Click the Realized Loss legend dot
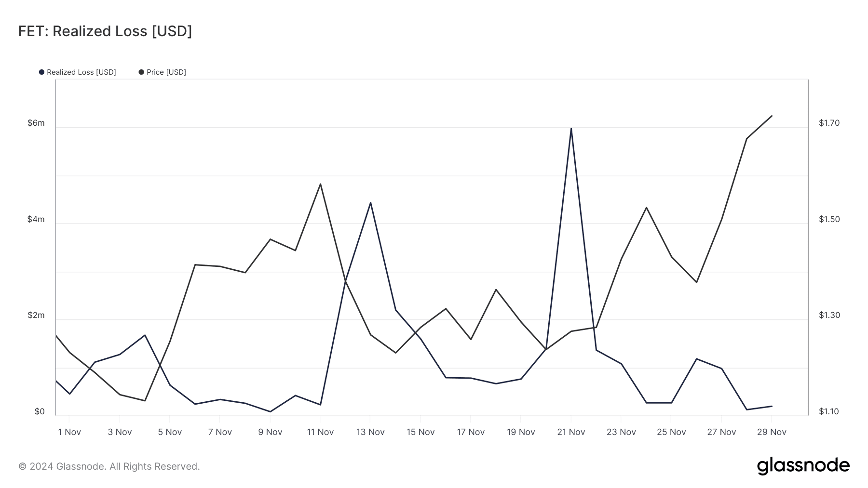The height and width of the screenshot is (488, 868). coord(41,72)
